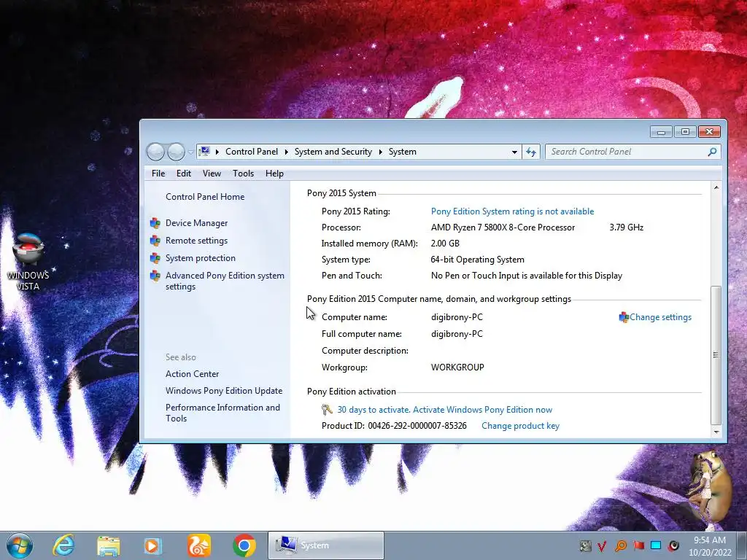This screenshot has width=747, height=560.
Task: Click Change settings link
Action: click(x=660, y=317)
